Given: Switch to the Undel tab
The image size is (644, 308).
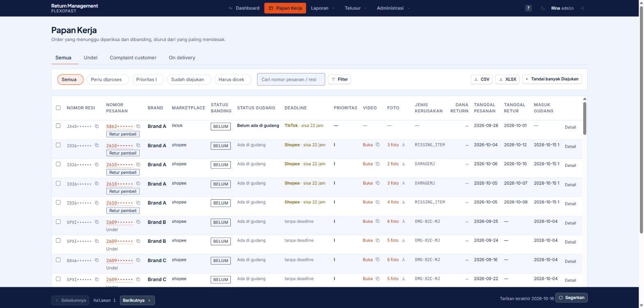Looking at the screenshot, I should pos(90,58).
